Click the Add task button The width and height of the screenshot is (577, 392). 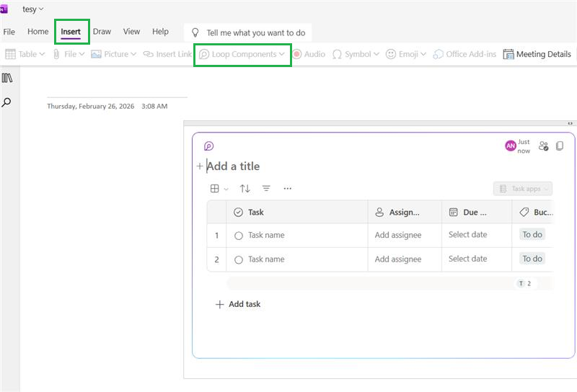[x=238, y=304]
